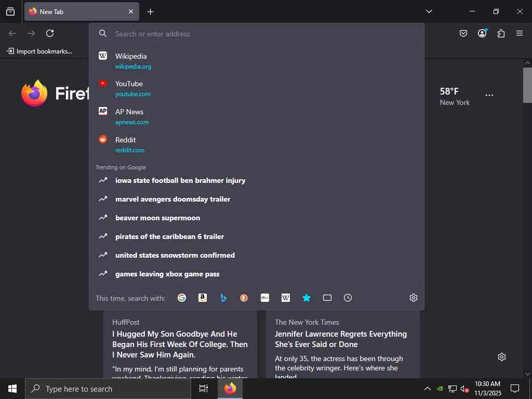The image size is (532, 399).
Task: Open new tab page customize gear
Action: click(x=502, y=357)
